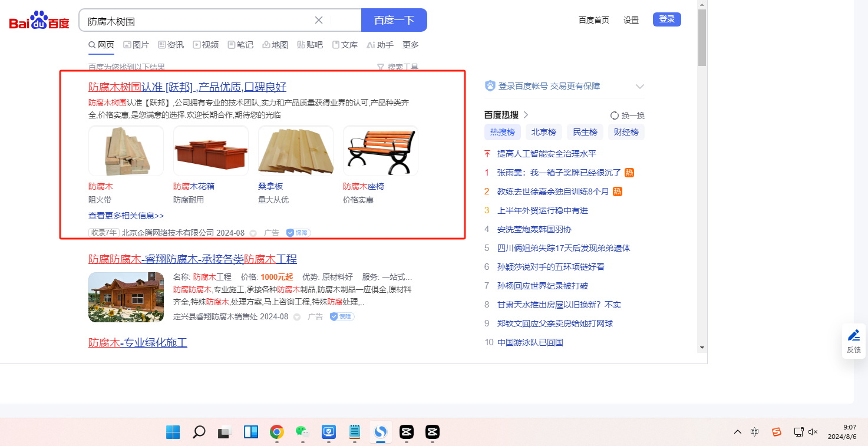Open network settings from the system tray
Viewport: 868px width, 446px height.
tap(798, 432)
